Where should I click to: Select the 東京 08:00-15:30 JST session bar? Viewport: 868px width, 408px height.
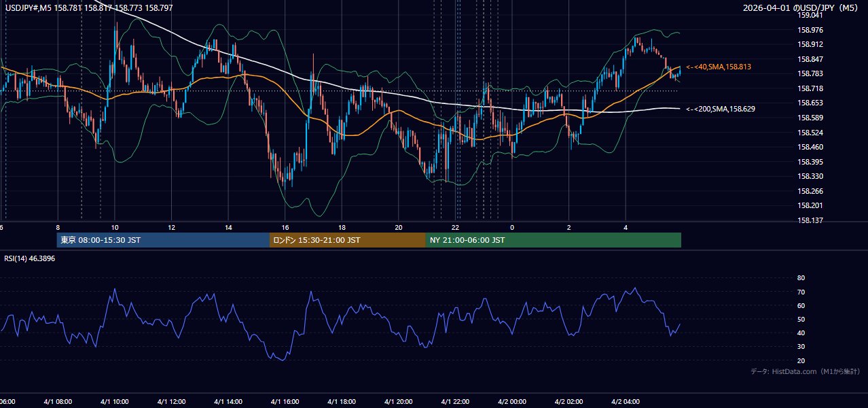pyautogui.click(x=163, y=240)
